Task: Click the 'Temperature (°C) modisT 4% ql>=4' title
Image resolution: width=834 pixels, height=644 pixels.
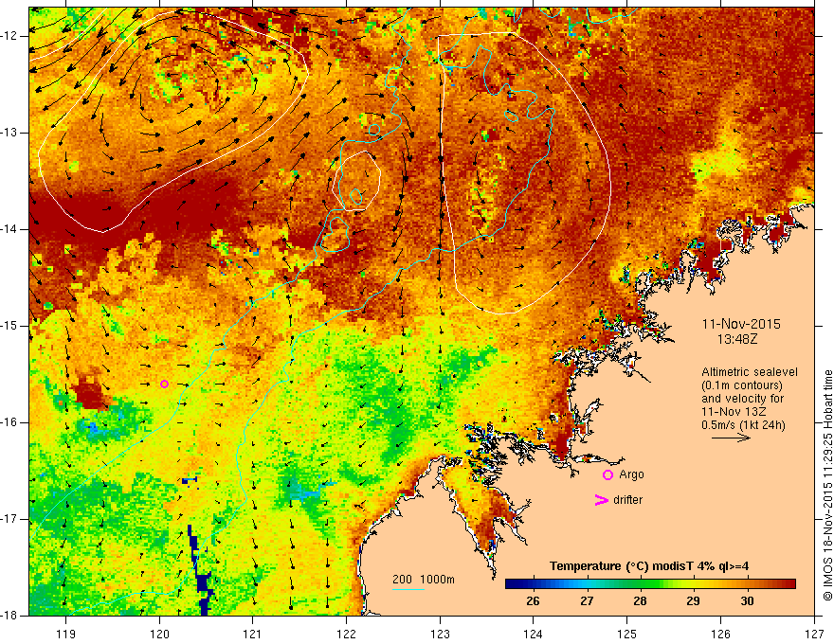Action: click(x=649, y=566)
